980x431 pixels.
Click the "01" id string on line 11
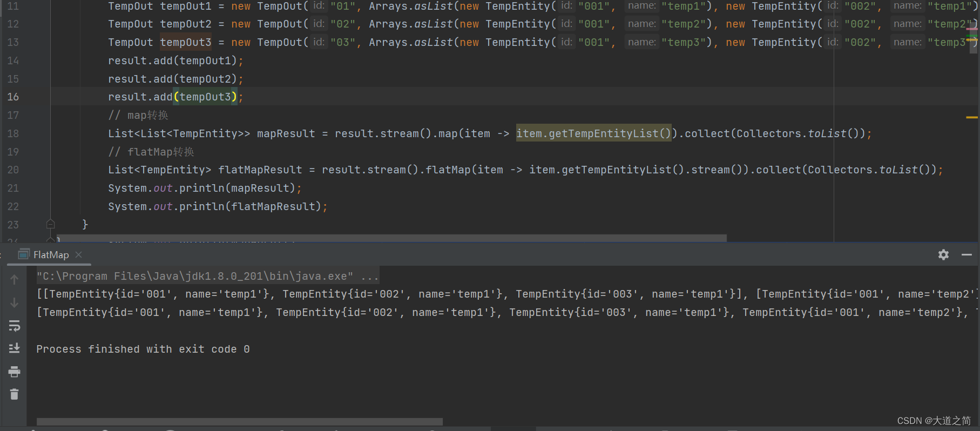point(343,6)
